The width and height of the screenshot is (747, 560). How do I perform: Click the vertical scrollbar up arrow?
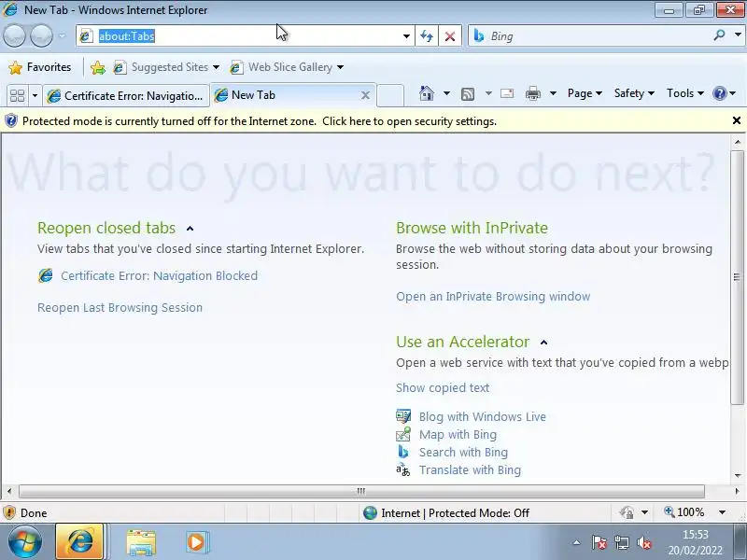pos(738,142)
